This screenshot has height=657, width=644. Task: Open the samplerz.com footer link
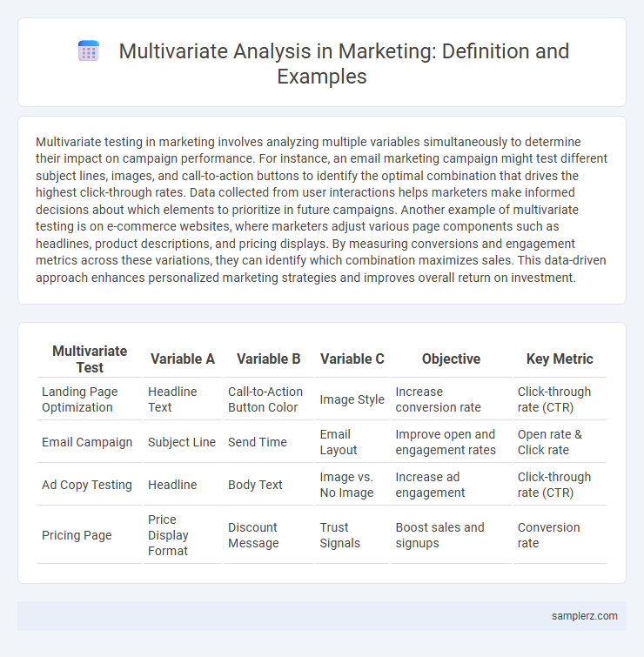[585, 615]
